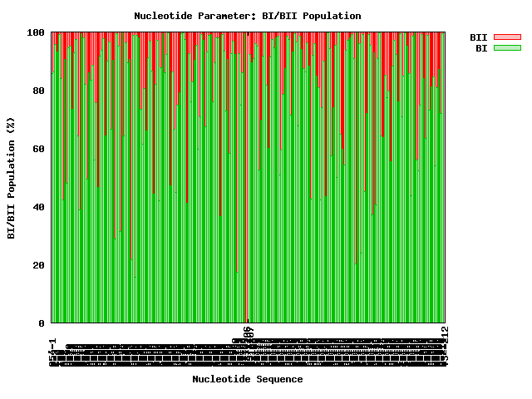This screenshot has height=399, width=532.
Task: Select the y-axis tick label 20
Action: click(38, 265)
